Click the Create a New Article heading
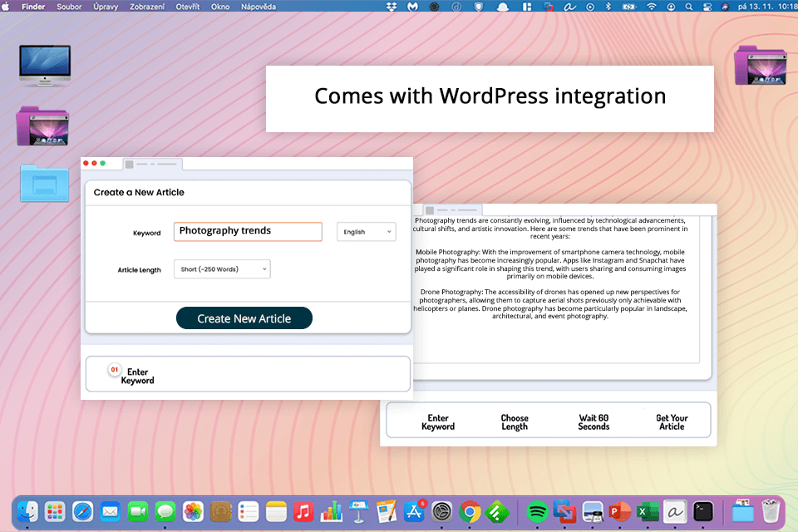The image size is (798, 532). pos(139,193)
